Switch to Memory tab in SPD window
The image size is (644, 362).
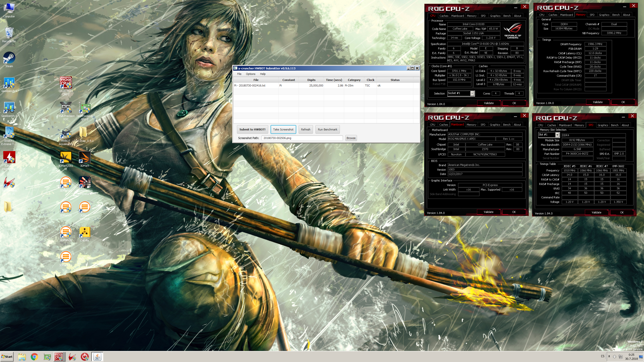coord(579,125)
